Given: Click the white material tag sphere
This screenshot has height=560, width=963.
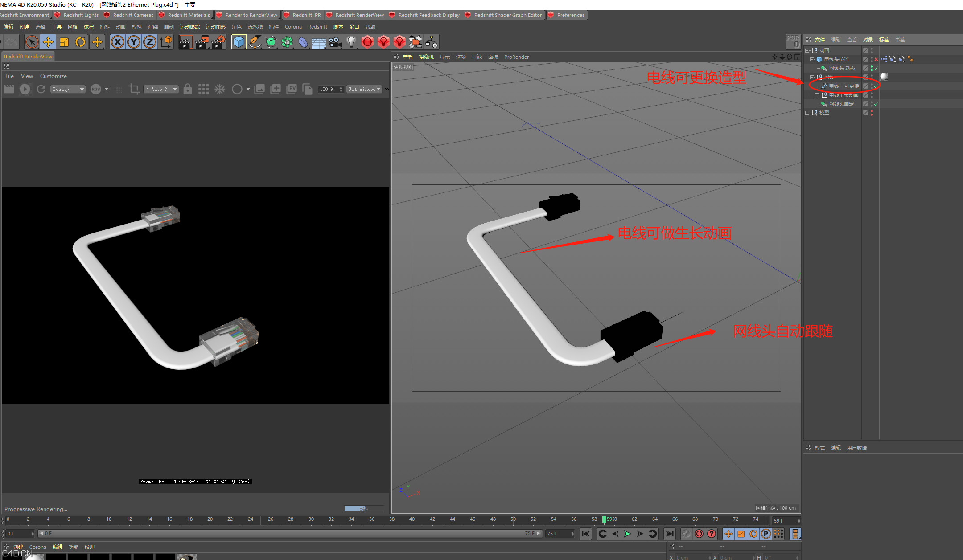Looking at the screenshot, I should [x=884, y=77].
